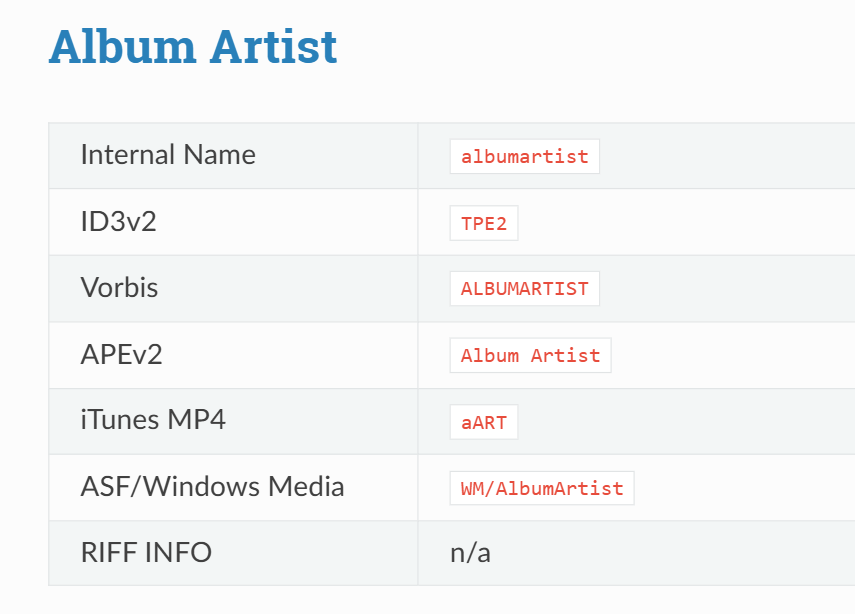Click the n/a value cell
Viewport: 855px width, 614px height.
click(470, 553)
